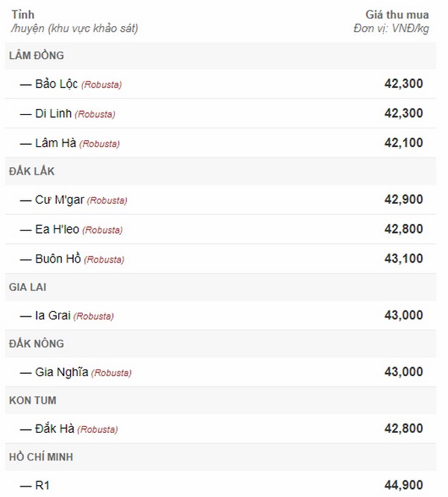Click the Ia Grai district name
The height and width of the screenshot is (497, 448).
click(x=53, y=316)
